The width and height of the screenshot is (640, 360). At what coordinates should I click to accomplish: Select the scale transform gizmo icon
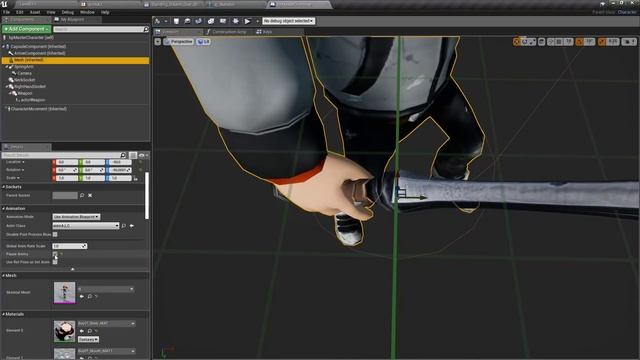tap(532, 42)
